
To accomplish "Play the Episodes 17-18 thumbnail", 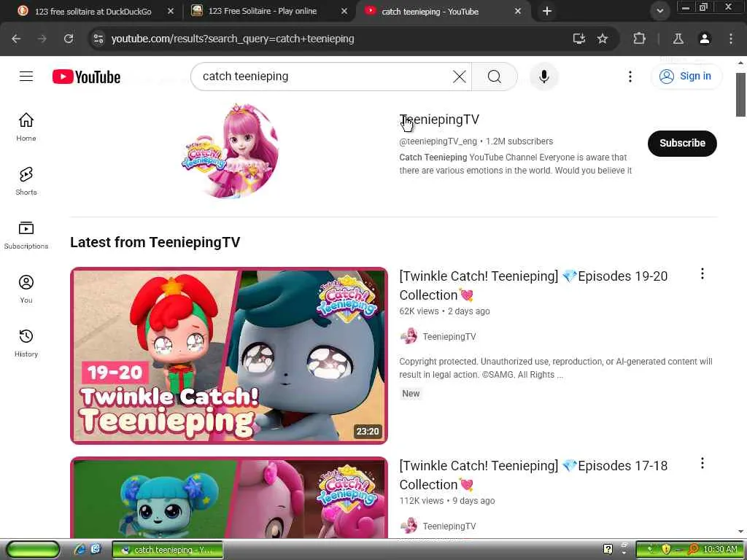I will click(x=229, y=497).
